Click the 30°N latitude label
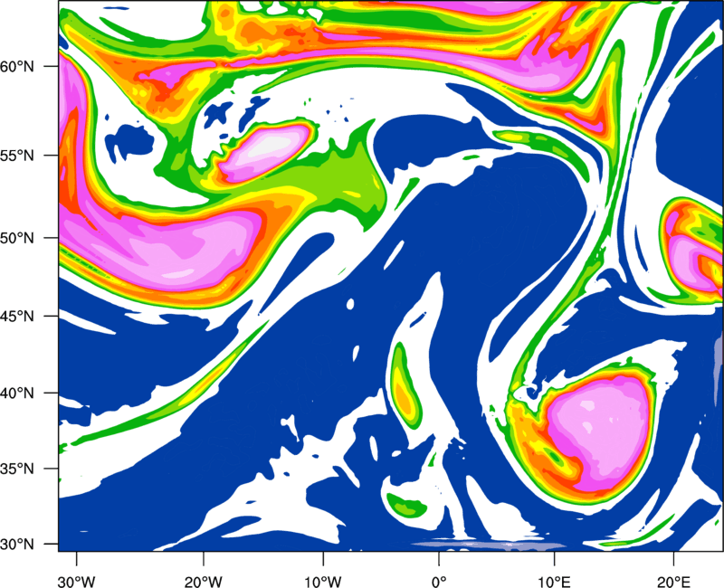Viewport: 724px width, 588px height. click(17, 545)
